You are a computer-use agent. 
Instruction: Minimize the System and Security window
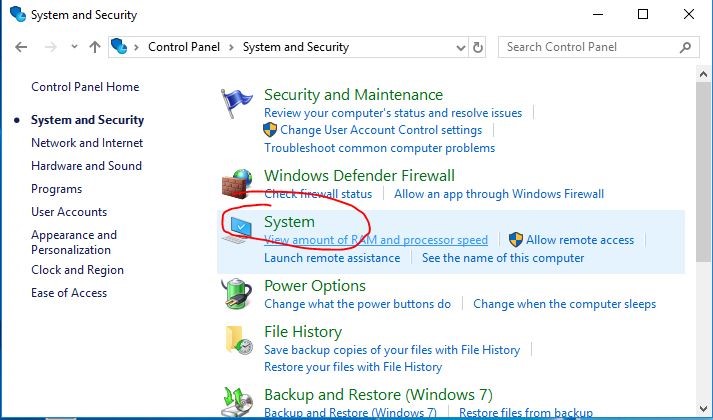coord(598,15)
